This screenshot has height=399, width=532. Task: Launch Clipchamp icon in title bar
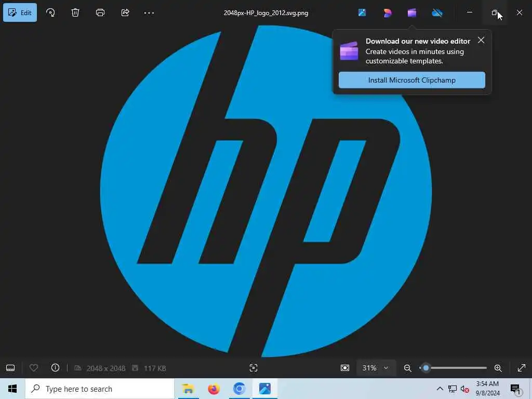point(412,13)
